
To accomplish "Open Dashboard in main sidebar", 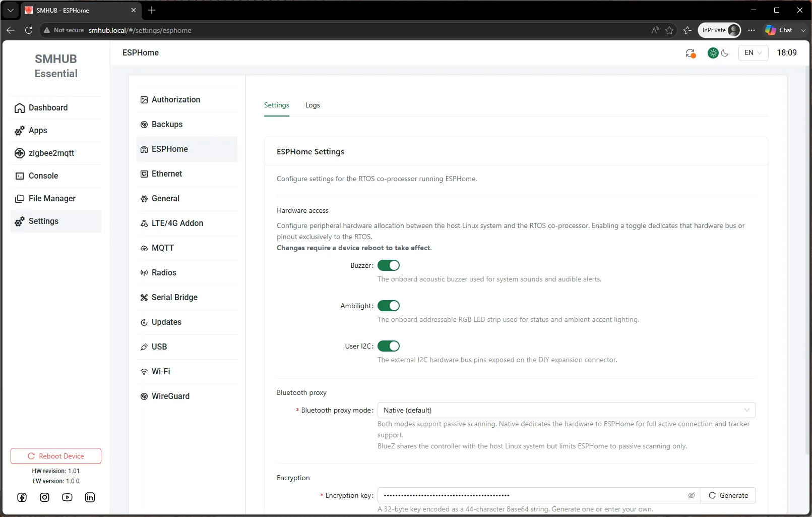I will pos(56,108).
